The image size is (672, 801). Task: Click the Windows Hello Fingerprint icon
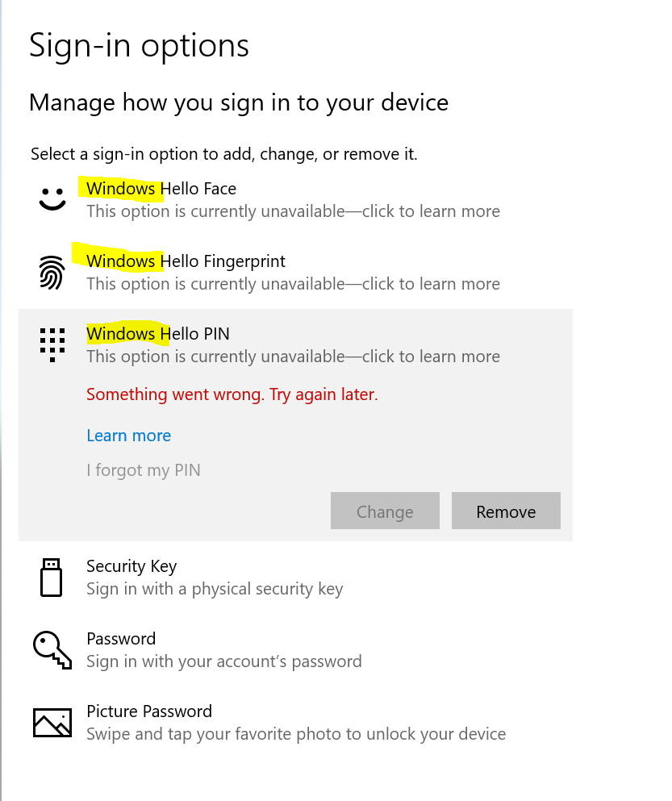[x=52, y=273]
